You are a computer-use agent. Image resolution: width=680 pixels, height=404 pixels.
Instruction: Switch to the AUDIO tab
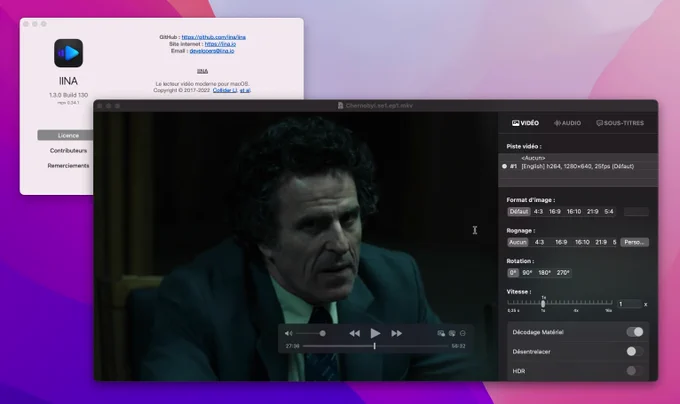click(x=567, y=123)
